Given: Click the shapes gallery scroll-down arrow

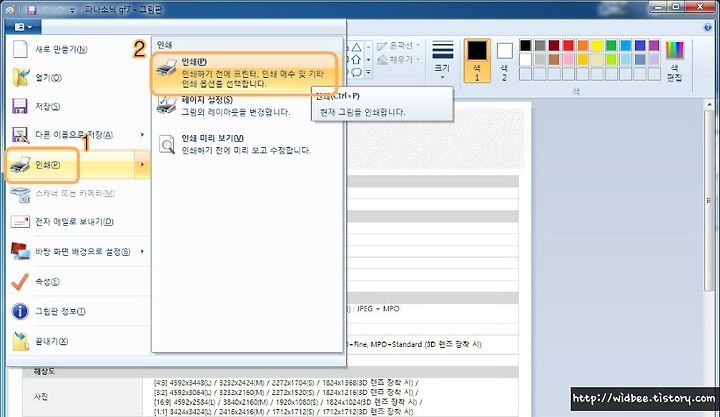Looking at the screenshot, I should (368, 60).
